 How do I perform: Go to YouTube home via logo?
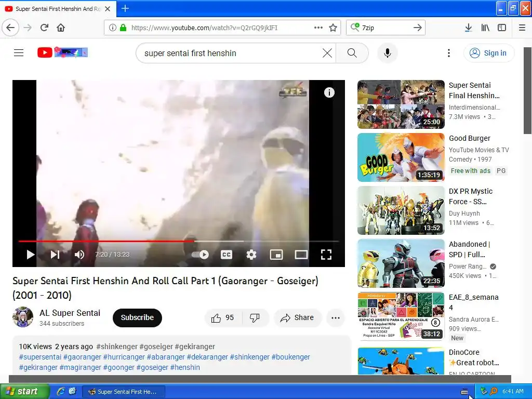pyautogui.click(x=62, y=52)
